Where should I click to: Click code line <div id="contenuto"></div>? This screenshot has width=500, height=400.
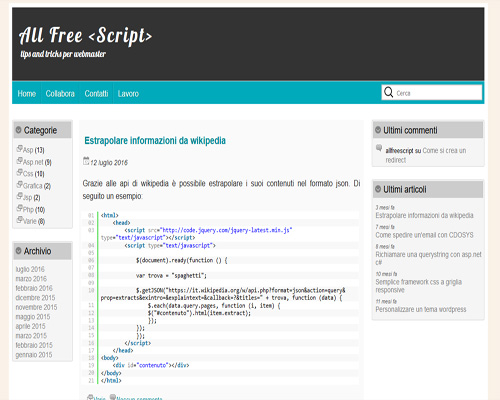[x=151, y=365]
